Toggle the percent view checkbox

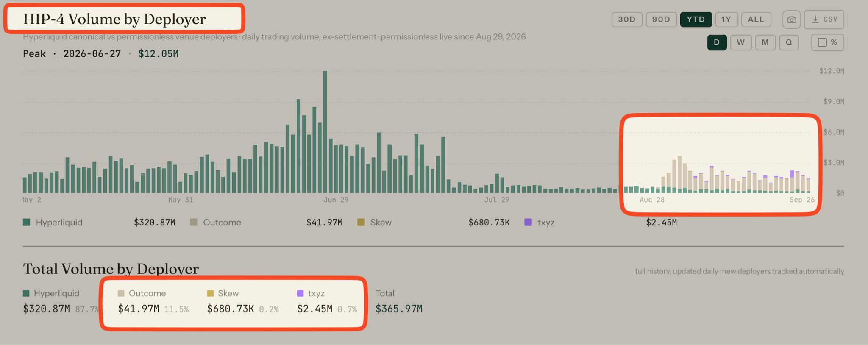click(827, 42)
